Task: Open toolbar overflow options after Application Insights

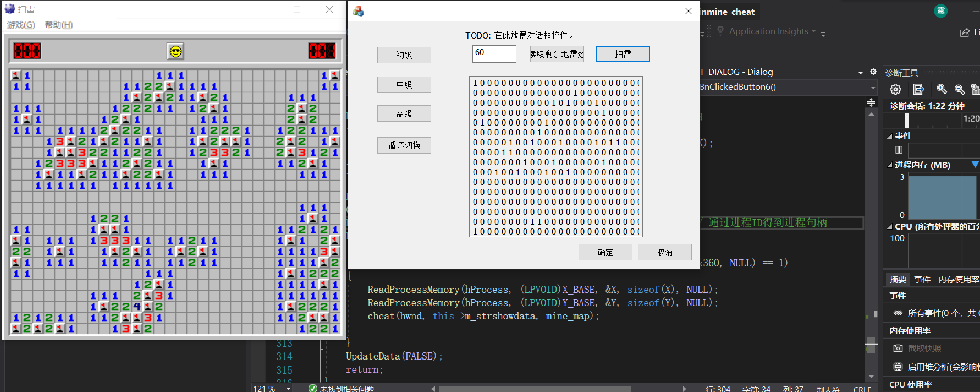Action: coord(823,34)
